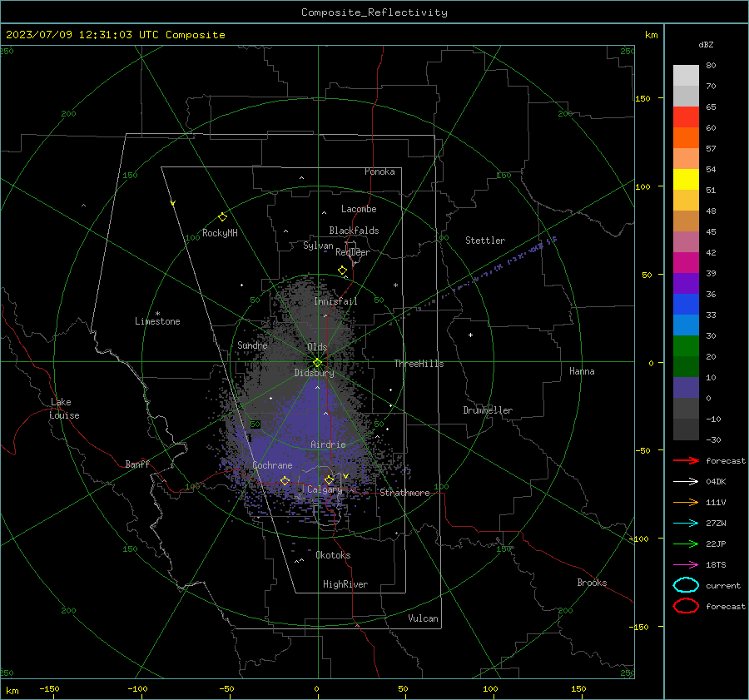Select the blue 33-36 dBZ color swatch
Image resolution: width=749 pixels, height=700 pixels.
tap(686, 305)
